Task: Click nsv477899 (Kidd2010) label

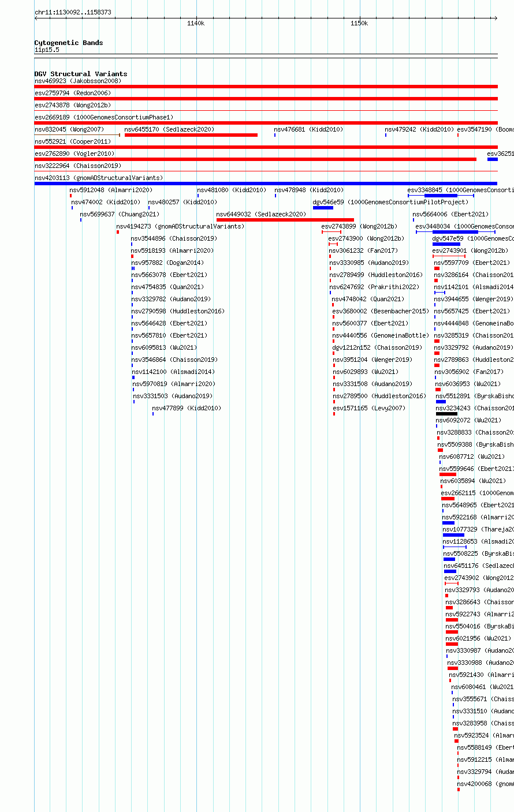Action: coord(187,408)
